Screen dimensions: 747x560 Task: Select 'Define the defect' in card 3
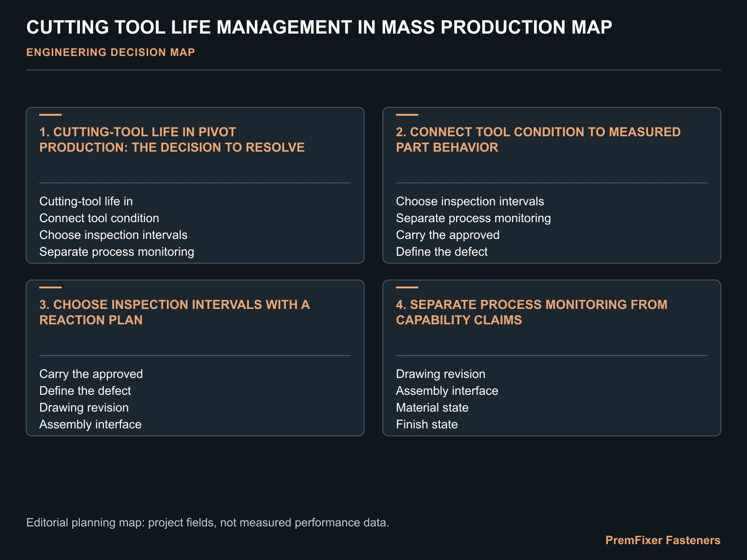coord(85,391)
